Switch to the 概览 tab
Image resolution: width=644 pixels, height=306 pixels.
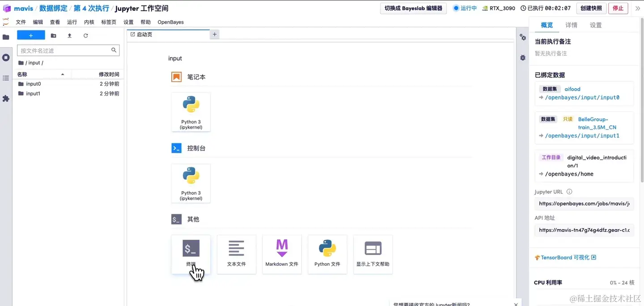coord(547,25)
